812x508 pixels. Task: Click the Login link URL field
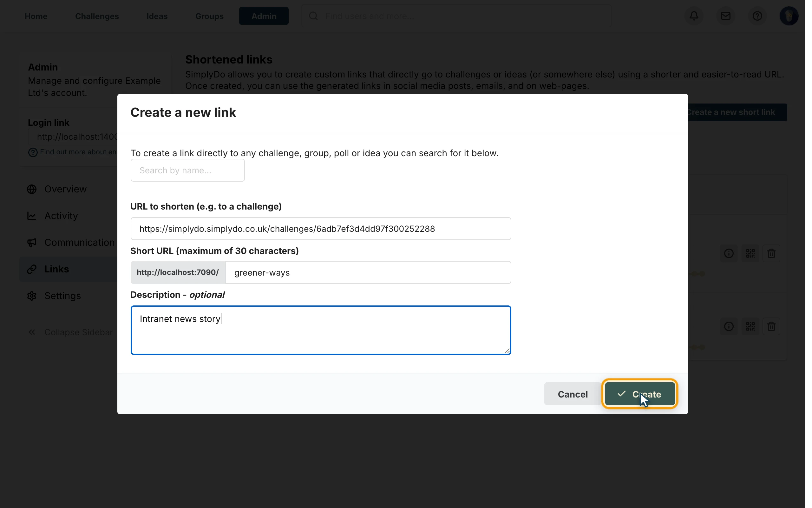click(x=73, y=137)
